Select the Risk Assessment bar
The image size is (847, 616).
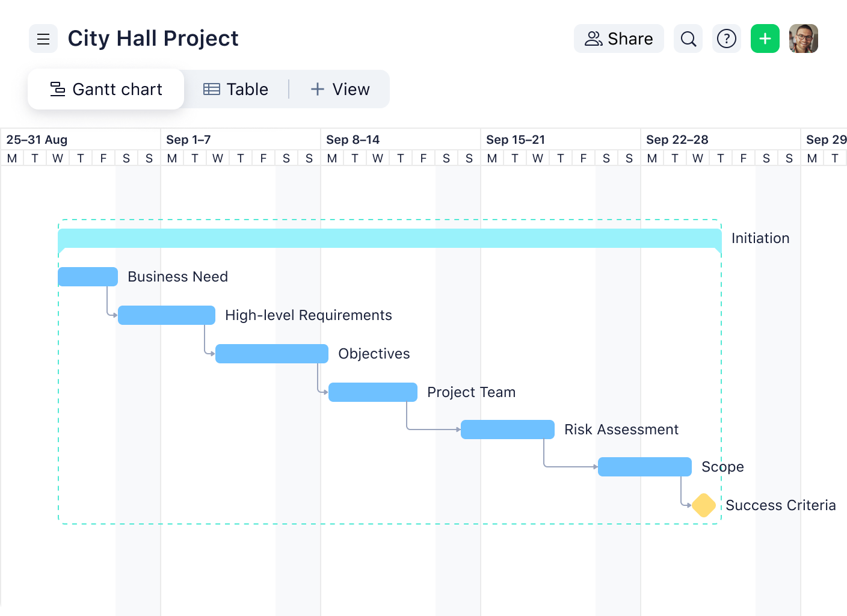(507, 430)
